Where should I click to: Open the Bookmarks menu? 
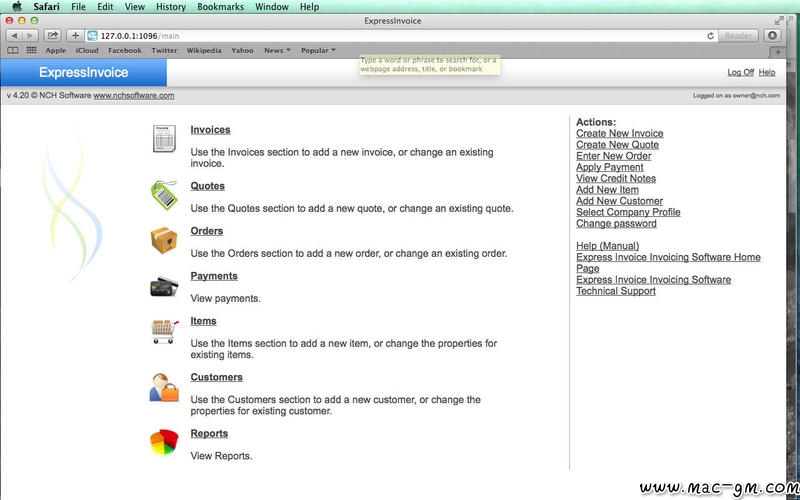pos(220,7)
